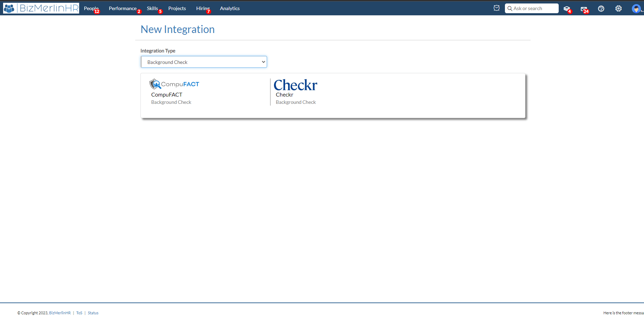Select the CompuFACT integration name
The width and height of the screenshot is (644, 324).
point(166,94)
